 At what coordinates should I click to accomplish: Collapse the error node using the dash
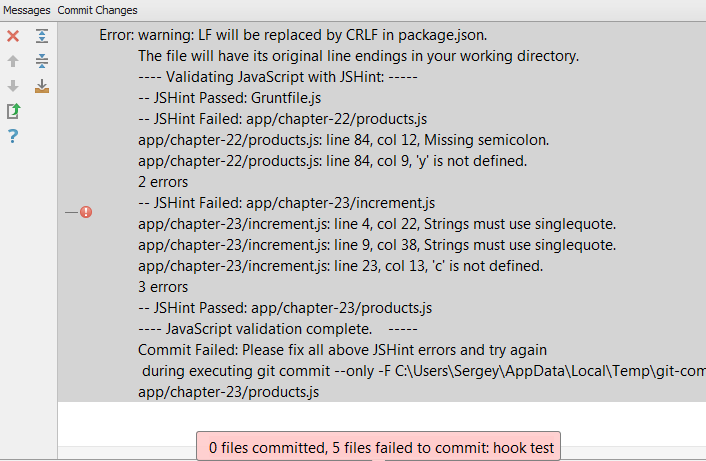click(71, 212)
